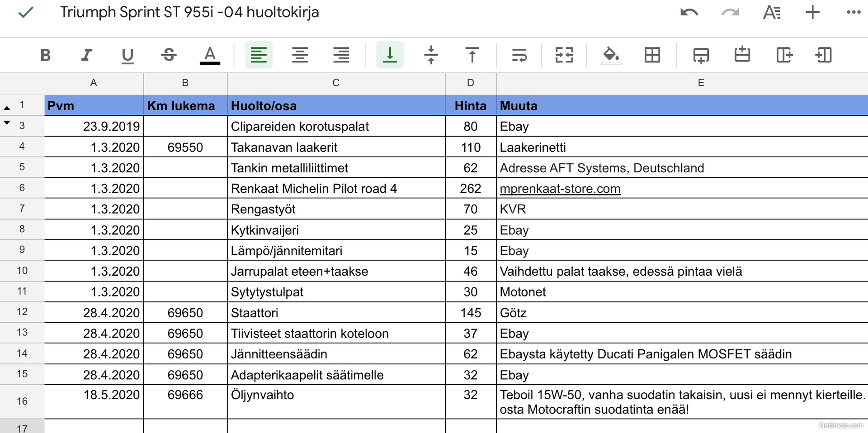This screenshot has width=868, height=433.
Task: Confirm edits with the green checkmark
Action: click(26, 13)
